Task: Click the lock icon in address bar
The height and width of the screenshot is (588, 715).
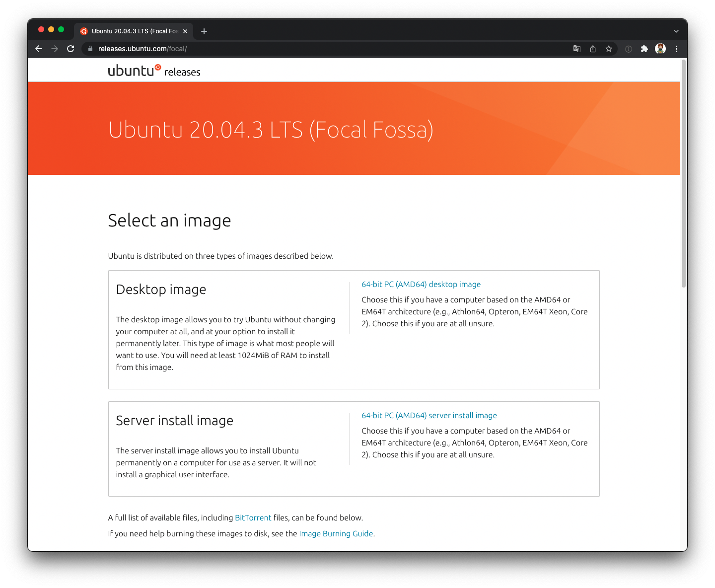Action: coord(90,49)
